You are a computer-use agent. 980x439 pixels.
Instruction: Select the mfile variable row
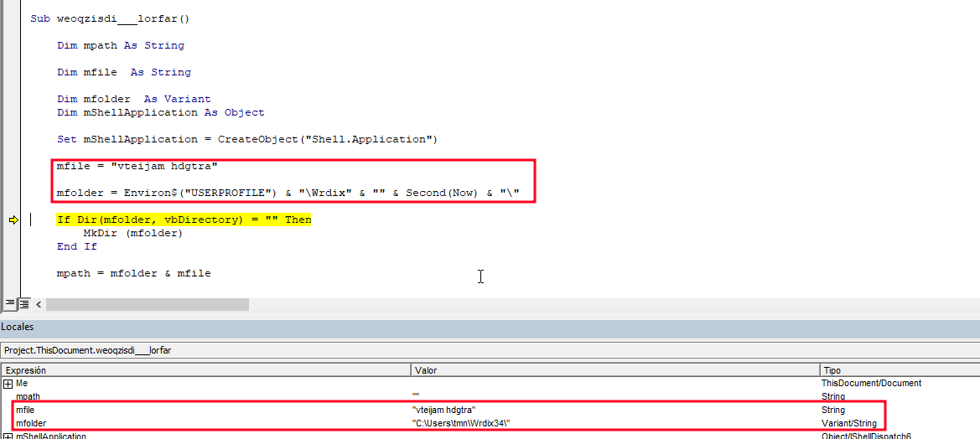point(27,410)
